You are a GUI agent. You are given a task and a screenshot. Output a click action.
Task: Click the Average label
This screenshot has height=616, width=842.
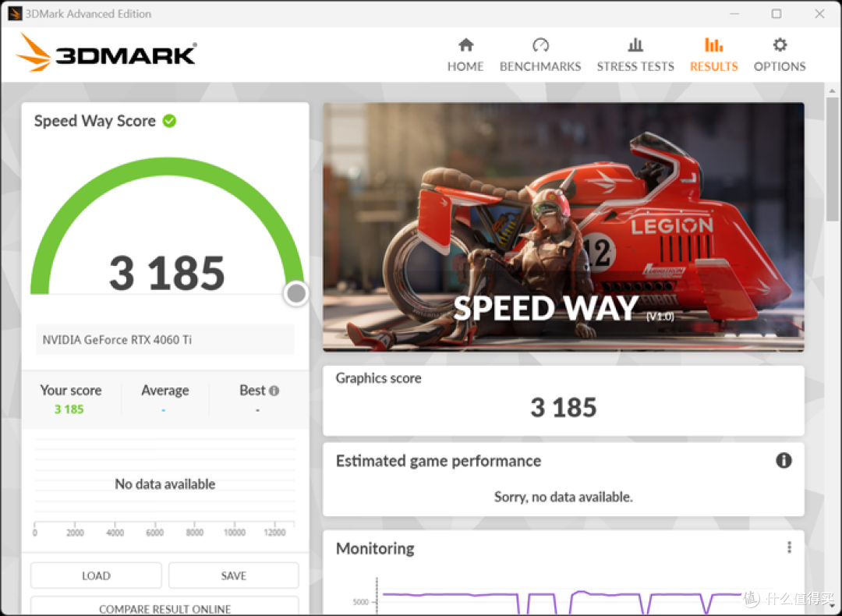(x=165, y=391)
